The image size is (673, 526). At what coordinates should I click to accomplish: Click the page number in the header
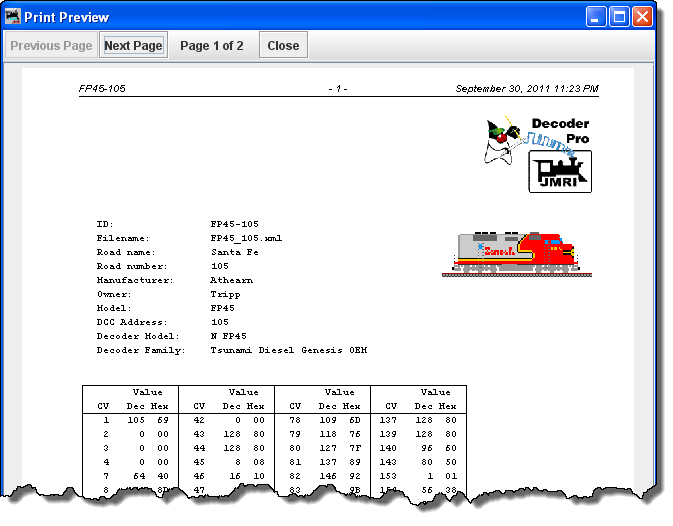coord(338,88)
